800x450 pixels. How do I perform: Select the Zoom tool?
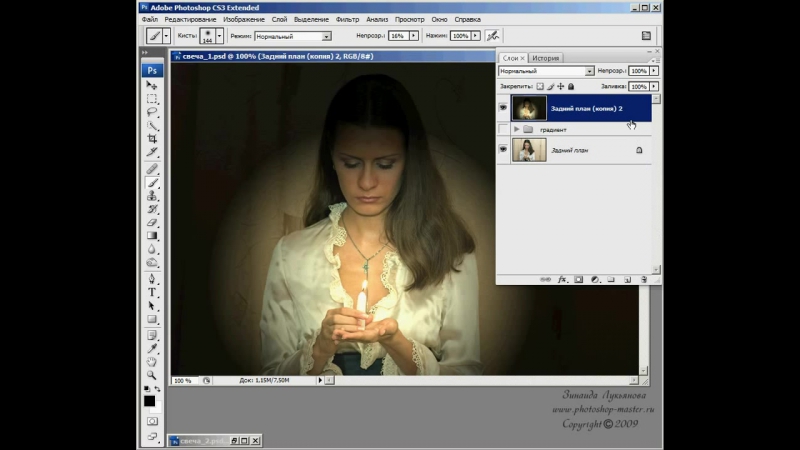coord(152,375)
